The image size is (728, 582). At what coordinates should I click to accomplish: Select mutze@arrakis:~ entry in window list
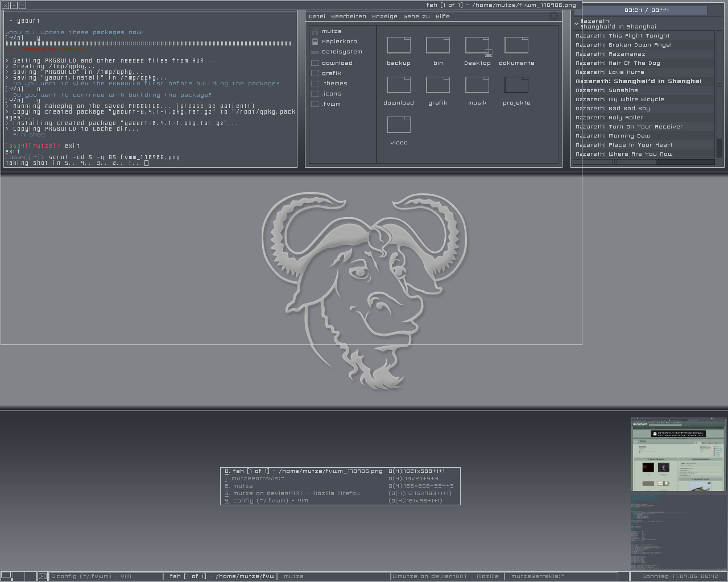tap(340, 479)
